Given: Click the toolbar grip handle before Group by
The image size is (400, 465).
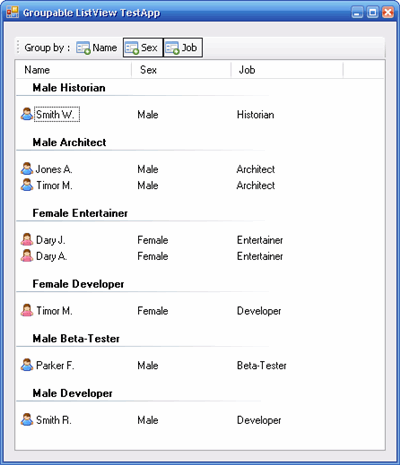Looking at the screenshot, I should [x=18, y=48].
